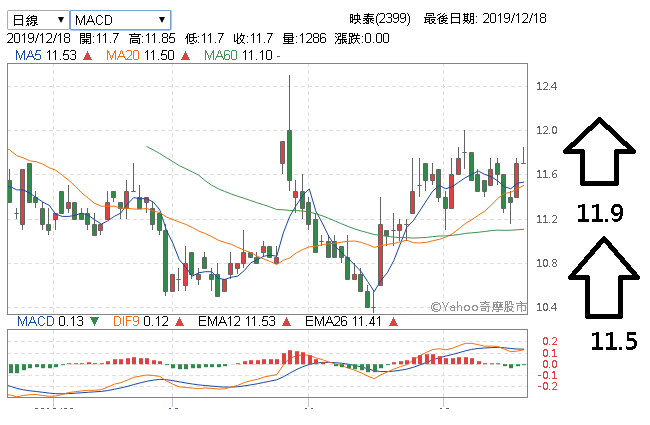Click the 0.2 MACD axis label
This screenshot has width=650, height=425.
pos(550,341)
